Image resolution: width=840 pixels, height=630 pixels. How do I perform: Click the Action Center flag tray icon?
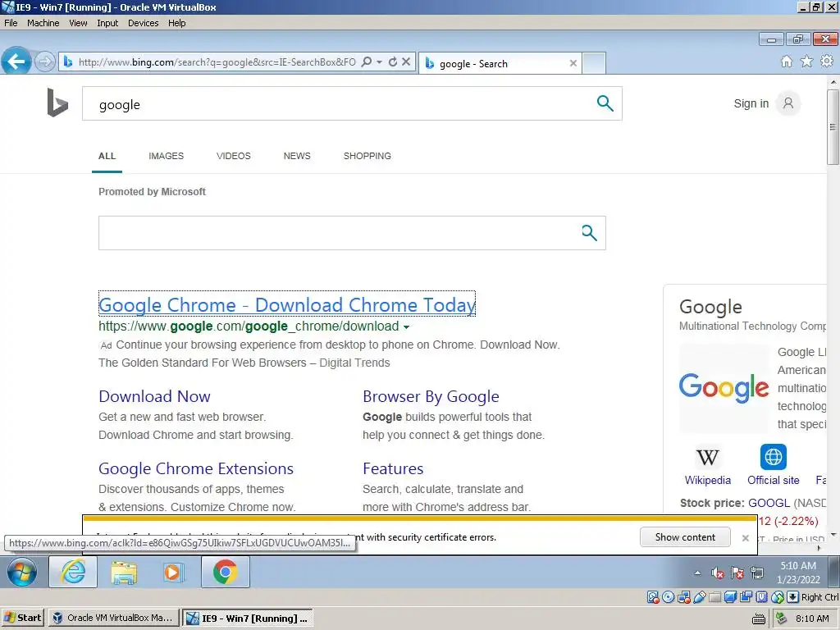737,573
